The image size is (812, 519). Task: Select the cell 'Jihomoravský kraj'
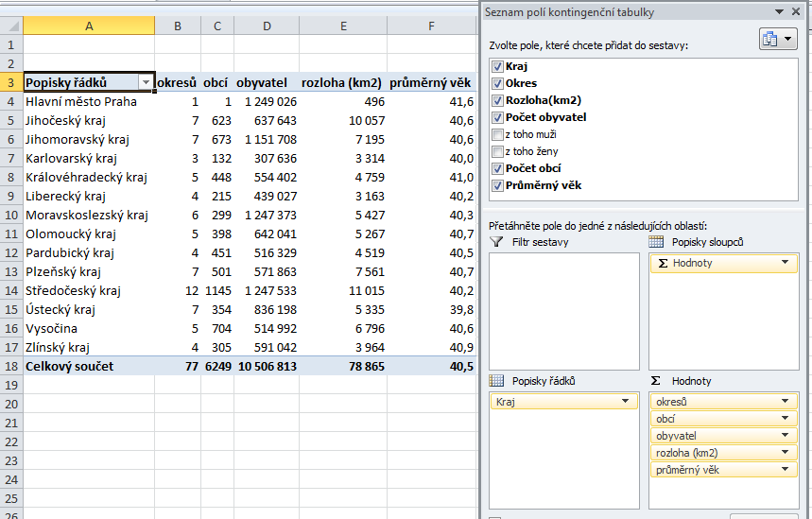tap(89, 139)
